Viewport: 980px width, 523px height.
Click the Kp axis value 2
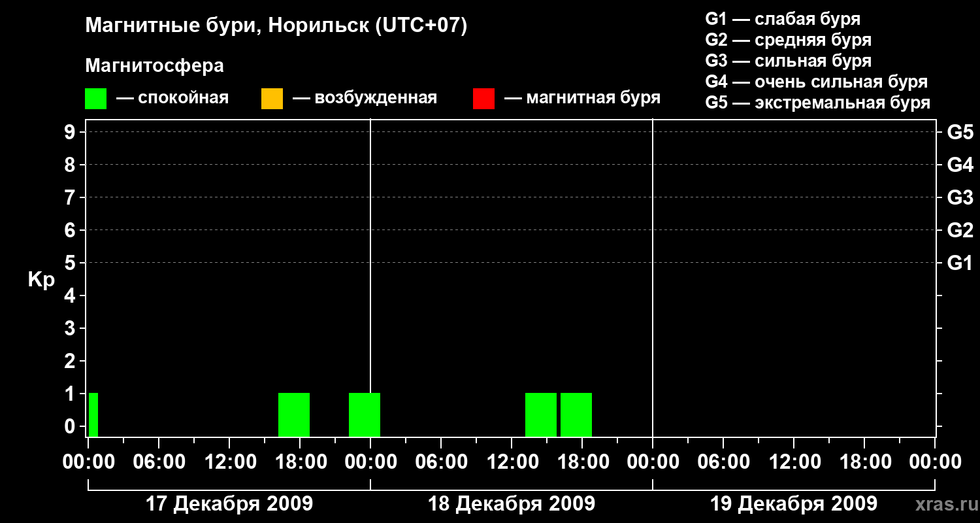[71, 361]
